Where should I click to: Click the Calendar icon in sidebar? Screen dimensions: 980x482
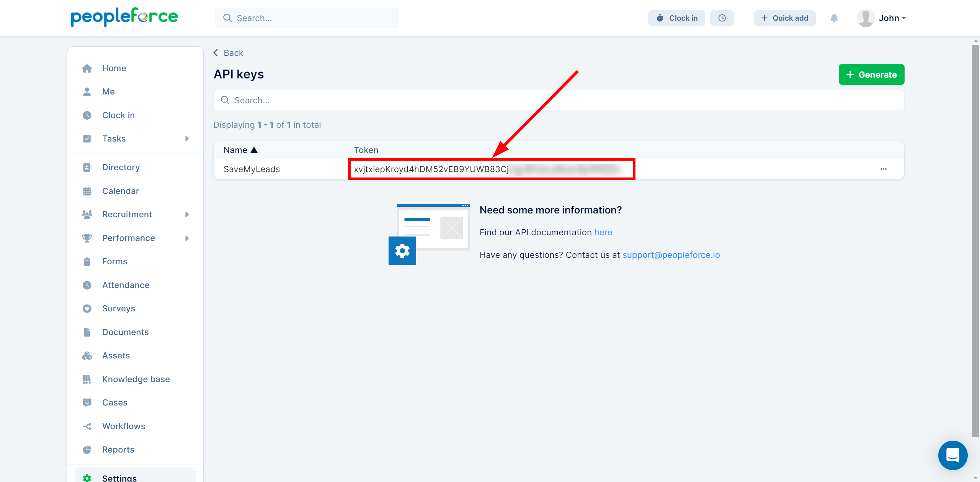tap(88, 191)
